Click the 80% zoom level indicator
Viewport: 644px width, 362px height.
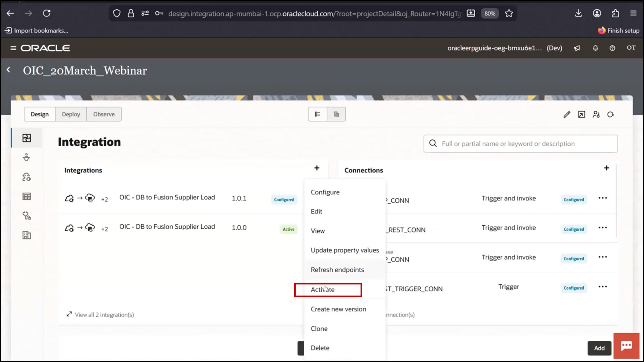click(x=490, y=13)
